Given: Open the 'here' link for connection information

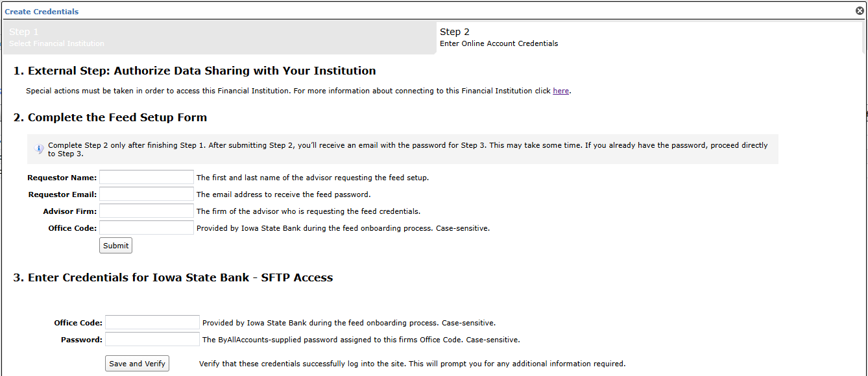Looking at the screenshot, I should click(x=561, y=91).
